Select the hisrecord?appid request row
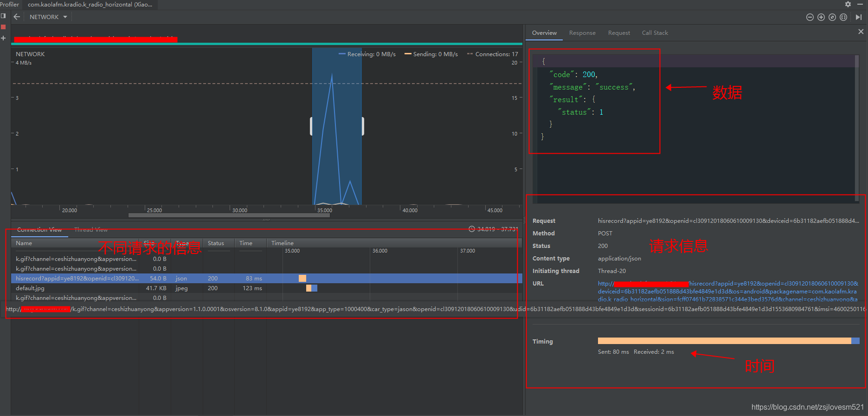 coord(267,279)
